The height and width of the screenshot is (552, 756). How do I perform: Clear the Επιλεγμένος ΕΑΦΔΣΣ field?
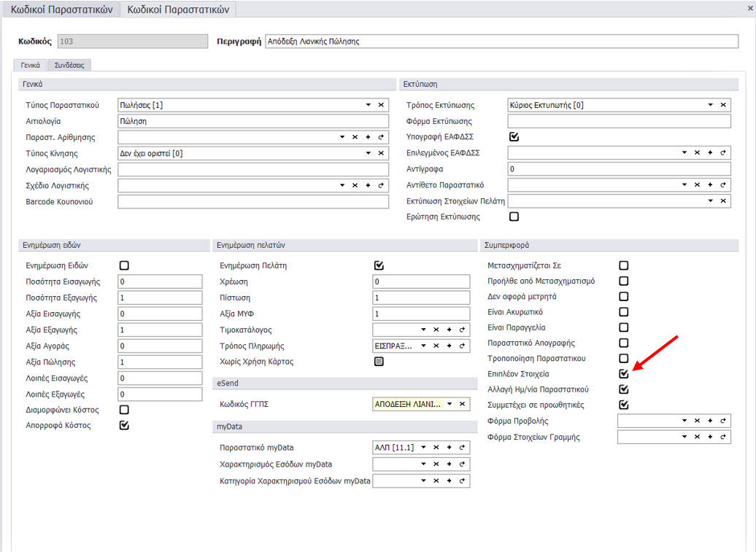coord(697,152)
